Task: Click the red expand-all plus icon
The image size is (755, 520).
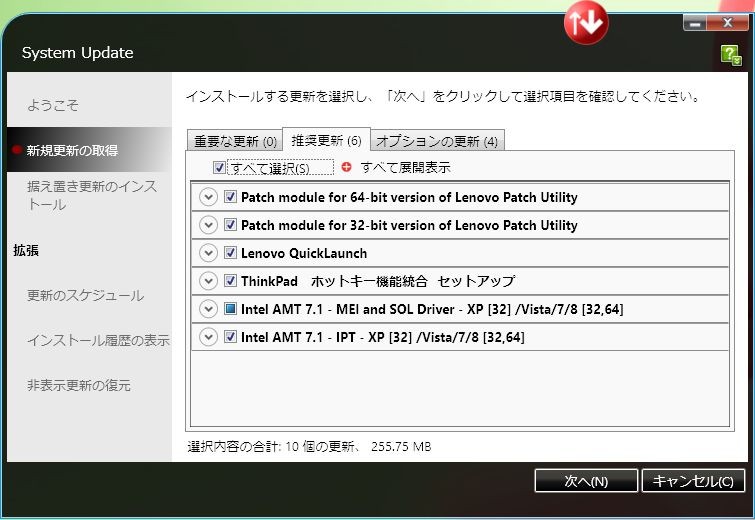Action: [346, 167]
